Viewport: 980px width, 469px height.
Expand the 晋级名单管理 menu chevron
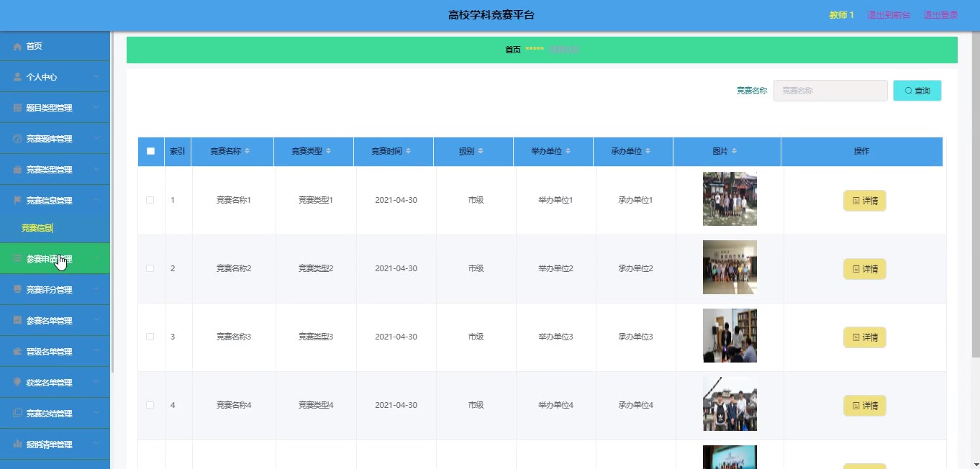tap(96, 352)
